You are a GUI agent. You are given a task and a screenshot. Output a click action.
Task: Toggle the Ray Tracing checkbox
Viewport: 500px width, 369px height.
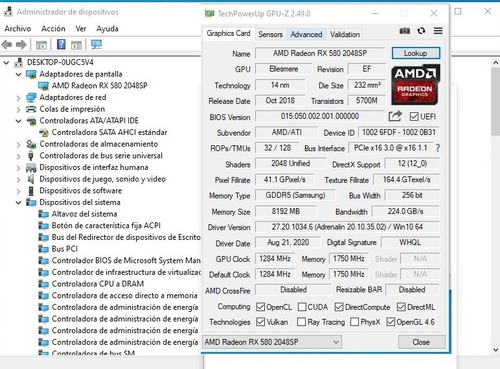point(301,322)
